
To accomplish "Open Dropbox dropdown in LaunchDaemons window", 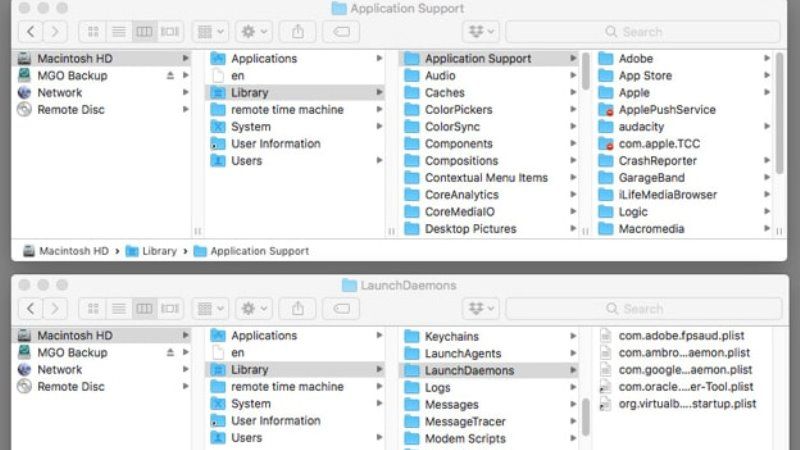I will click(481, 309).
